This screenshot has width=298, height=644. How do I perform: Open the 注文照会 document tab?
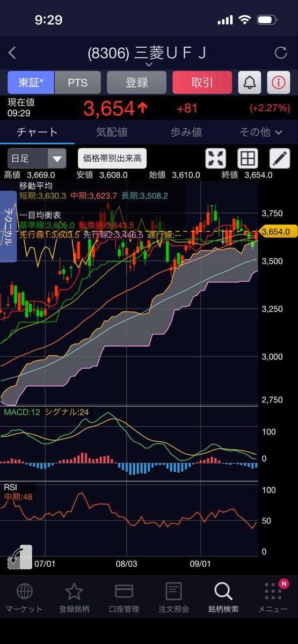pos(173,598)
